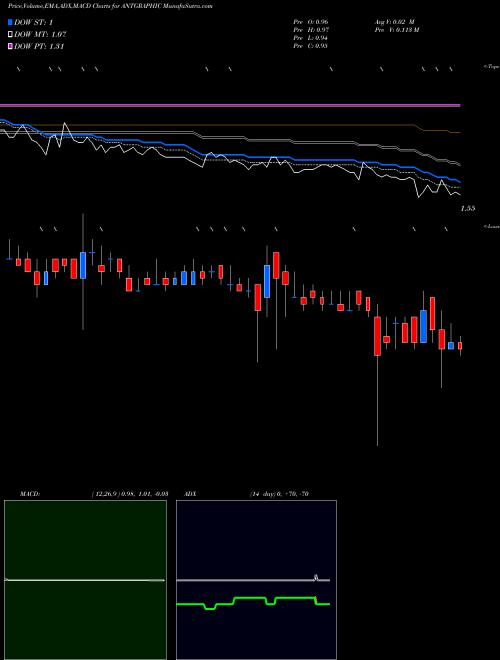This screenshot has width=500, height=660.
Task: Click the 'Pre O: 0.96' open value
Action: coord(311,22)
